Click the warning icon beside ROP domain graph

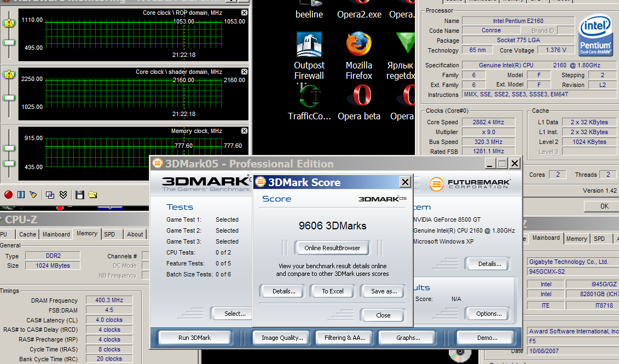coord(9,23)
